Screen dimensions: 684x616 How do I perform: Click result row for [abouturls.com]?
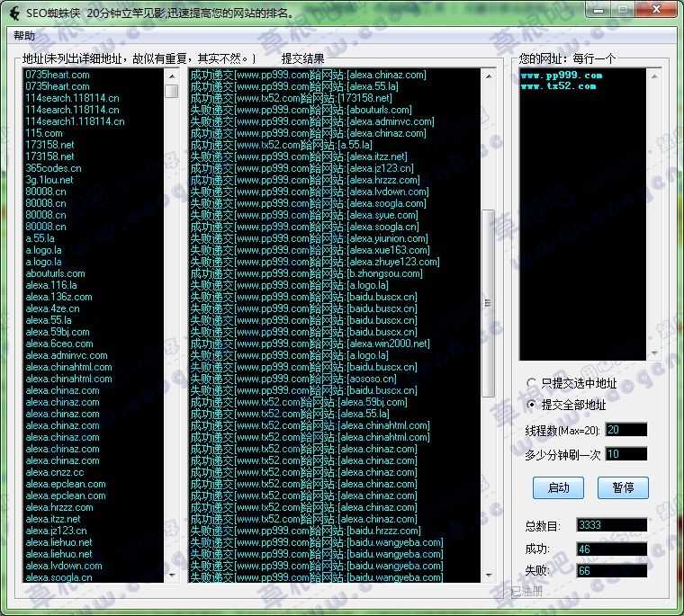click(301, 110)
